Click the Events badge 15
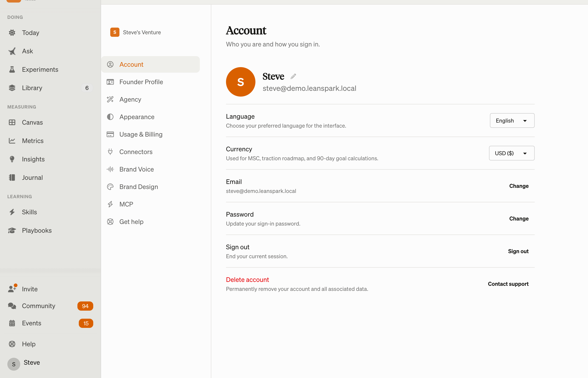Image resolution: width=588 pixels, height=378 pixels. click(x=86, y=323)
